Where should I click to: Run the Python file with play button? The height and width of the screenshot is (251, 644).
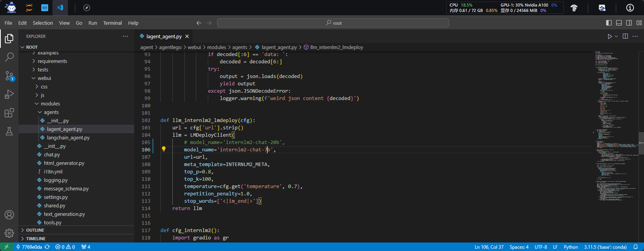[x=610, y=36]
